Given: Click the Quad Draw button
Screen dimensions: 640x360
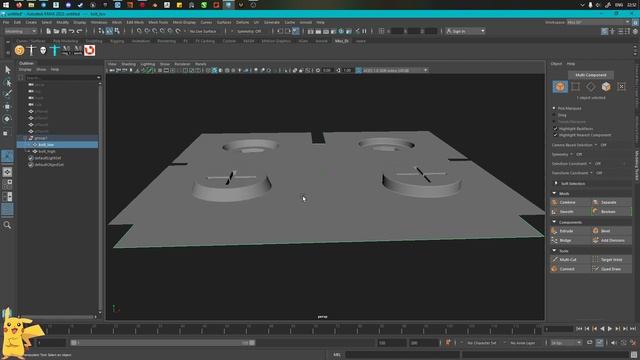Looking at the screenshot, I should point(611,269).
